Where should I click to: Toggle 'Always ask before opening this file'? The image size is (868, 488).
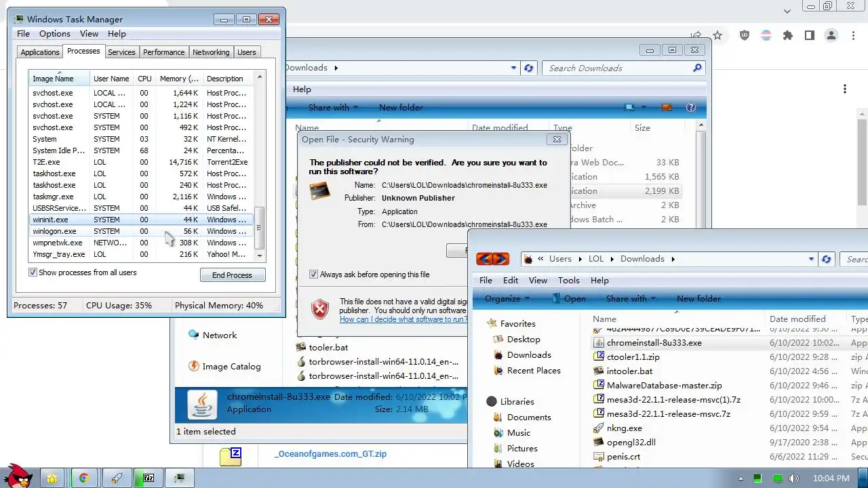click(x=313, y=274)
